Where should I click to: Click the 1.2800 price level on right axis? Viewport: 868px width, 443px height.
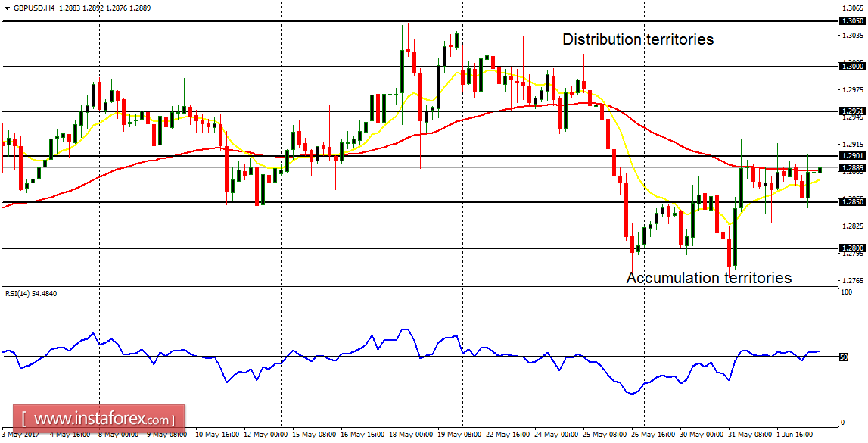pos(854,249)
